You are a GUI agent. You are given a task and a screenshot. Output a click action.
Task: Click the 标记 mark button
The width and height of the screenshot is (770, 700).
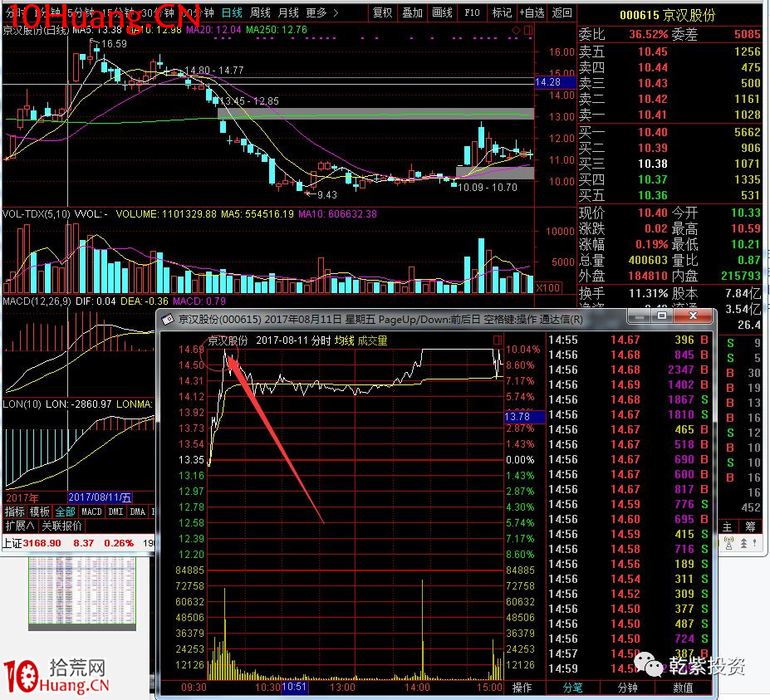502,12
